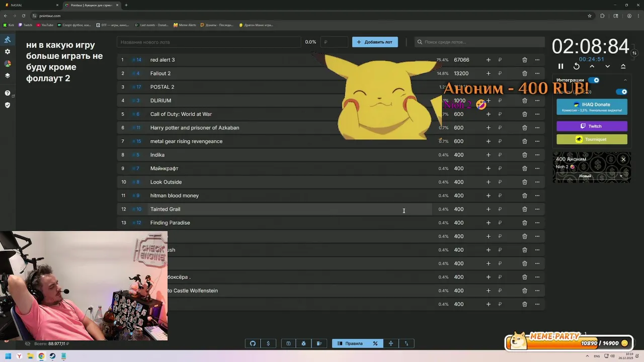This screenshot has height=362, width=644.
Task: Open Windows Start menu on taskbar
Action: point(8,356)
